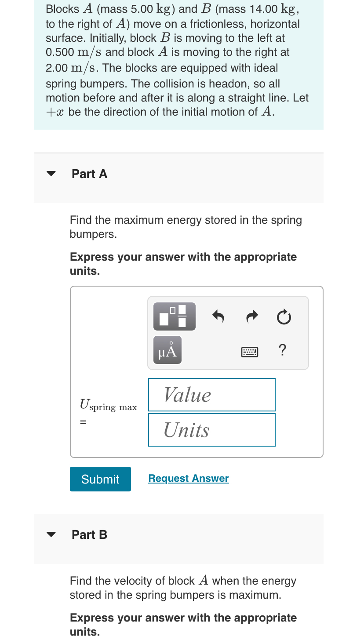
Task: Open the equation editor help
Action: pos(282,350)
